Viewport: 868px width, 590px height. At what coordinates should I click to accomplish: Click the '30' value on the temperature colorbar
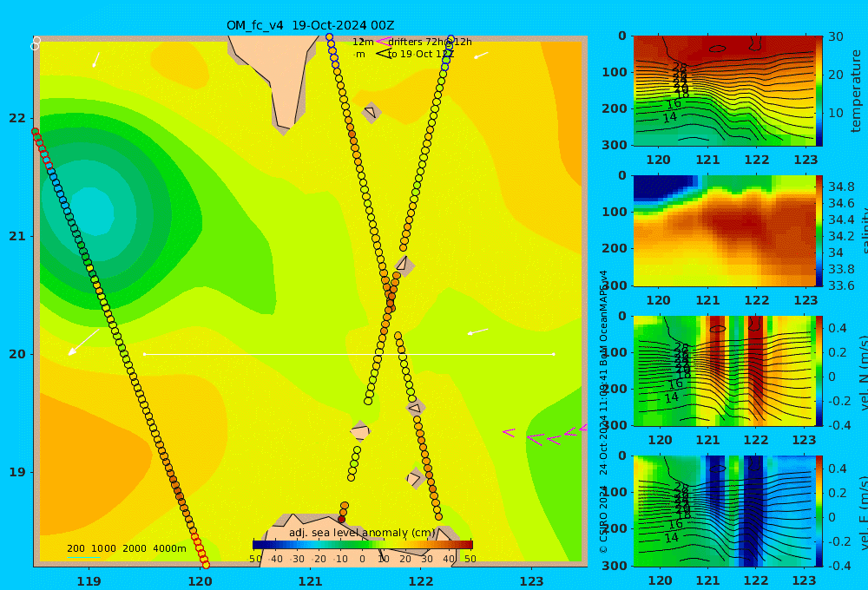click(835, 36)
